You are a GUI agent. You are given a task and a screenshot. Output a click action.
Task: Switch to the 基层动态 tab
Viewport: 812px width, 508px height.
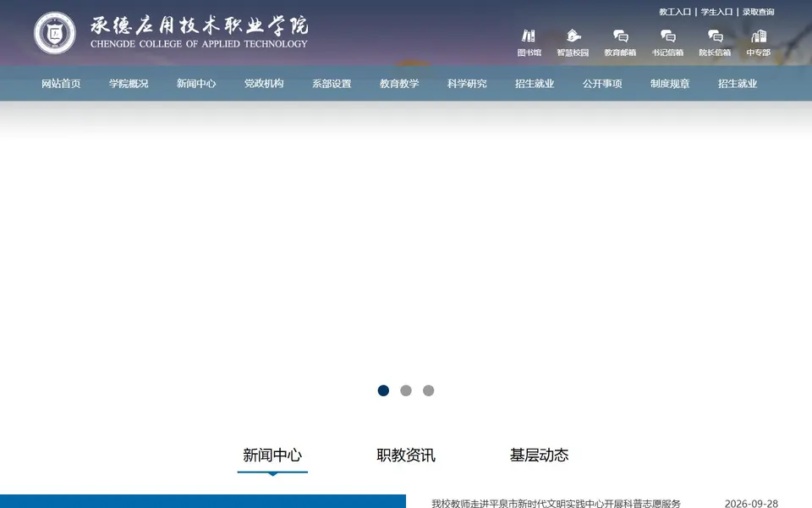pos(539,456)
